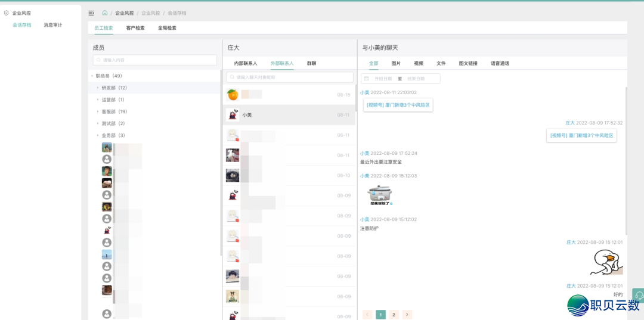
Task: Click the search icon in 成员 search box
Action: coord(98,60)
